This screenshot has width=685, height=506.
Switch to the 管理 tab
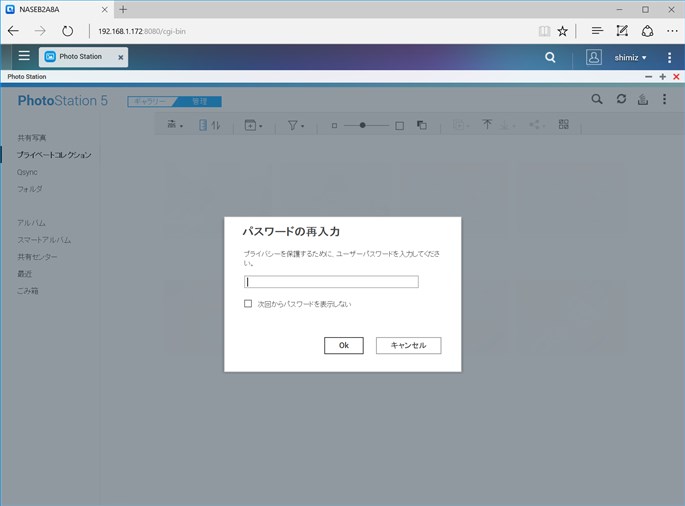[200, 101]
